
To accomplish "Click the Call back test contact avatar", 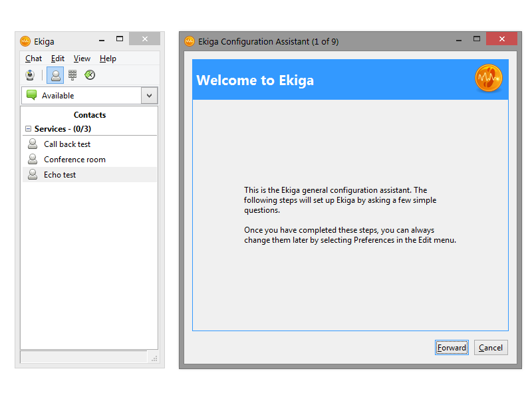I will (33, 144).
